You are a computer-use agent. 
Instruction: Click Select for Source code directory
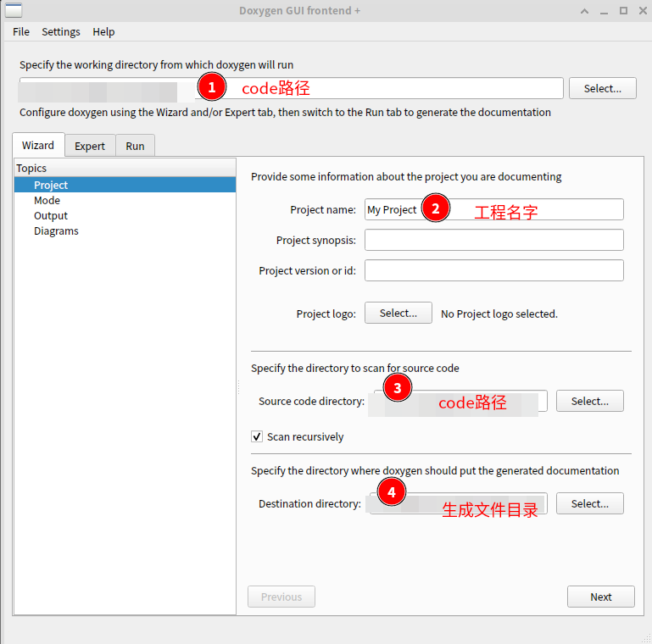[589, 401]
